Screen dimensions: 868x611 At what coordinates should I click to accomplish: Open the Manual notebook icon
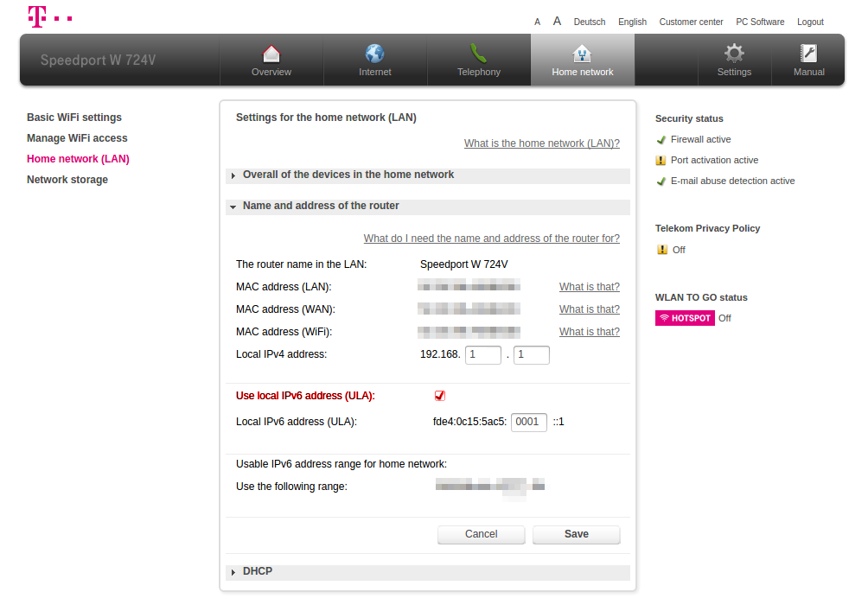click(808, 54)
